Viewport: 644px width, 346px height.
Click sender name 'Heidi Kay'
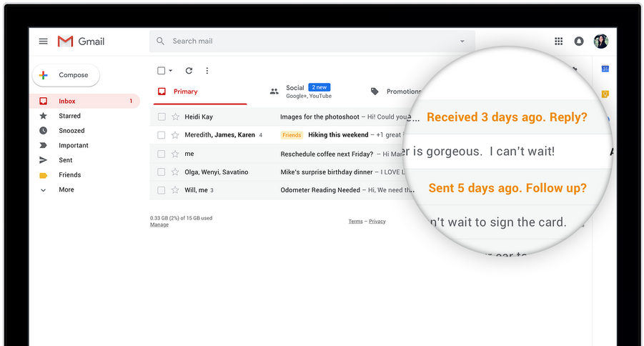point(199,117)
